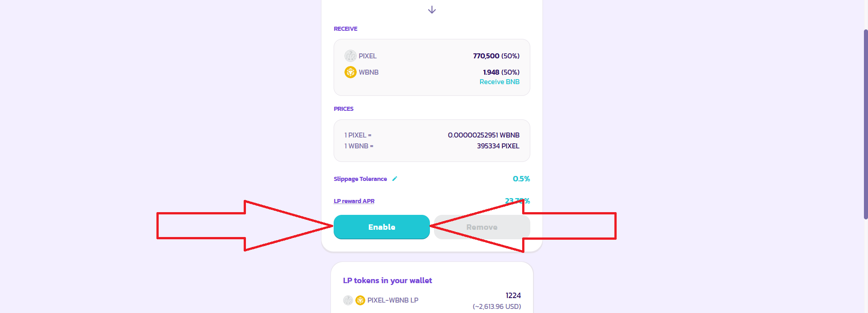Click the Enable button
This screenshot has width=868, height=313.
pos(382,227)
